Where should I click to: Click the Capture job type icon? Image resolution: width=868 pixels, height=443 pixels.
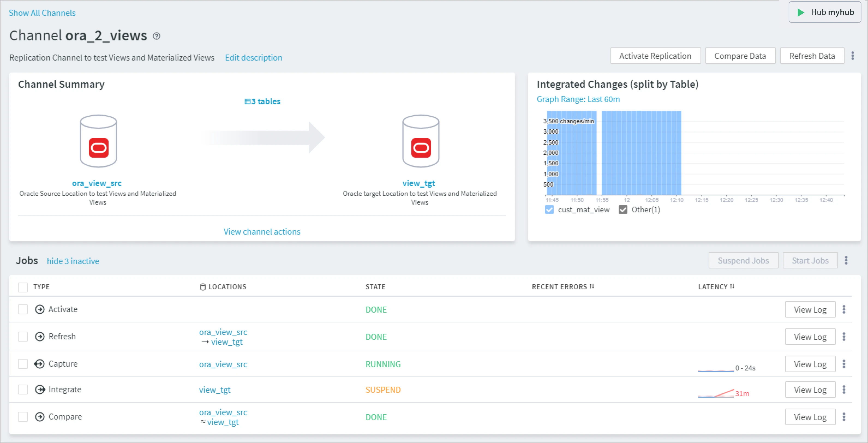coord(40,364)
